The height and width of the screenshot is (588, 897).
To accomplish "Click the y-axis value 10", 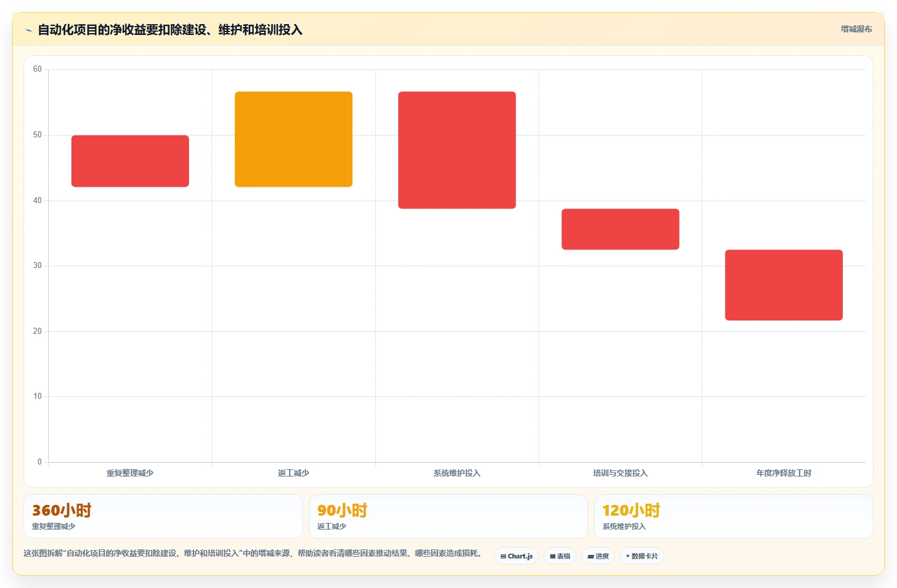I will tap(37, 396).
